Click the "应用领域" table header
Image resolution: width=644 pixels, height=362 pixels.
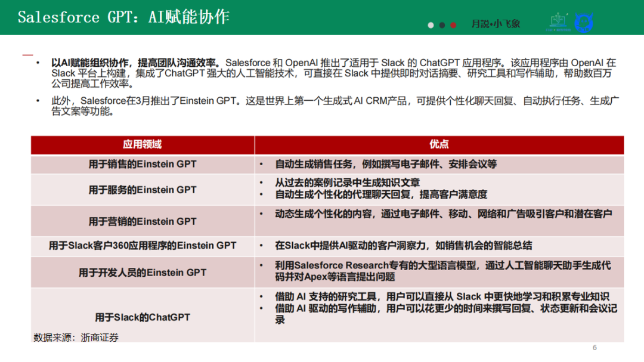(143, 145)
